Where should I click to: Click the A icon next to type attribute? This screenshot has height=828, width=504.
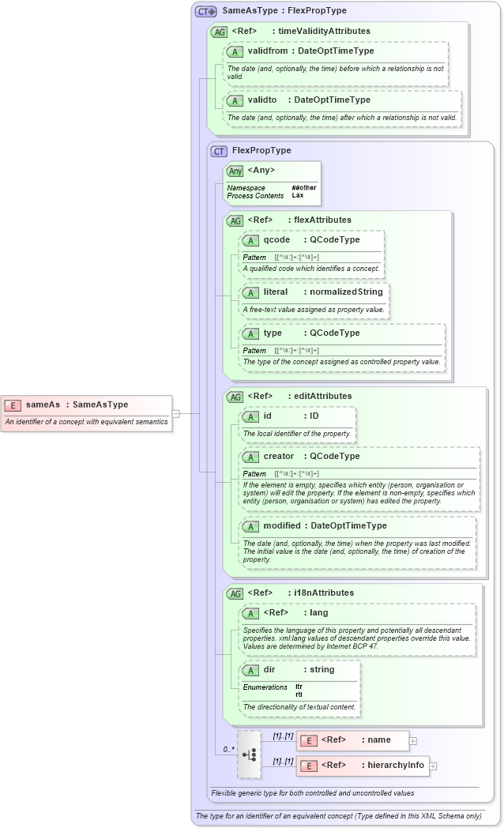coord(250,333)
